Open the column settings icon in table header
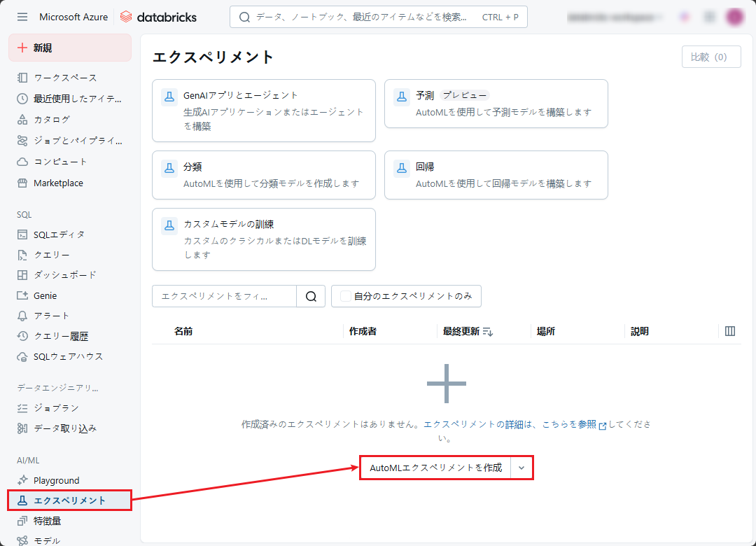 point(730,331)
